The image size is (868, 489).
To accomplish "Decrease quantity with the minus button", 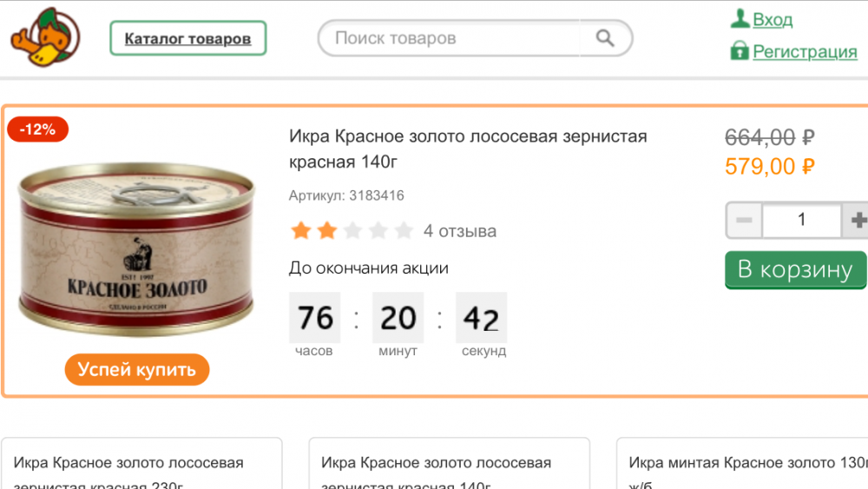I will [x=744, y=221].
